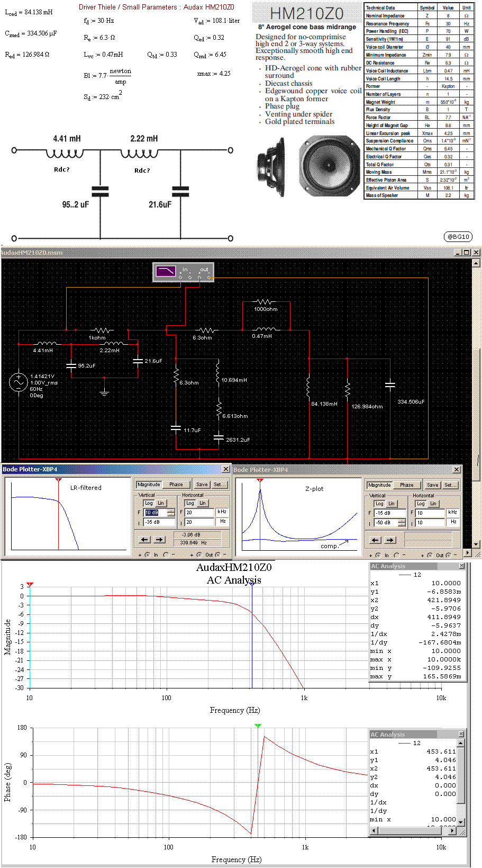Viewport: 482px width, 868px height.
Task: Toggle horizontal Lin scale on Z-plot plotter
Action: pos(433,504)
